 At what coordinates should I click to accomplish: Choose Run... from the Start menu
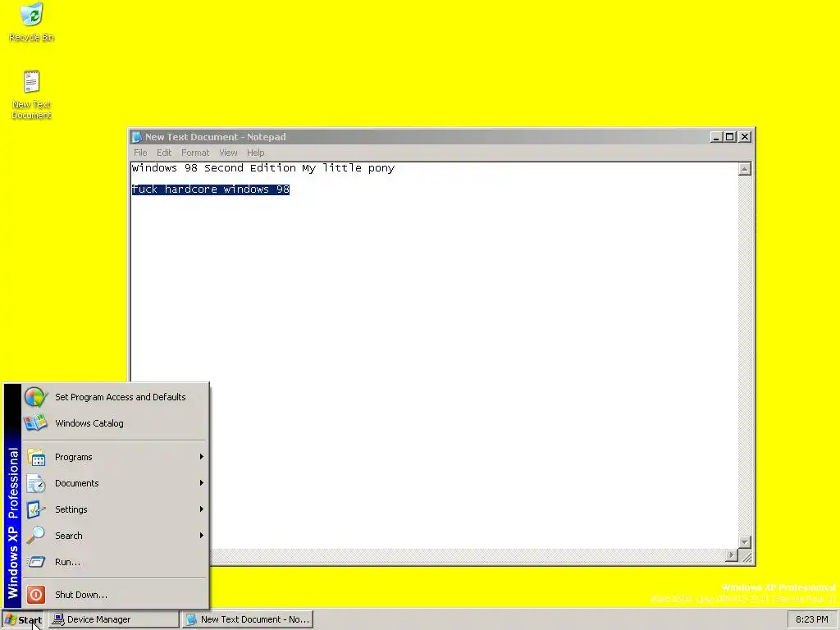point(115,562)
